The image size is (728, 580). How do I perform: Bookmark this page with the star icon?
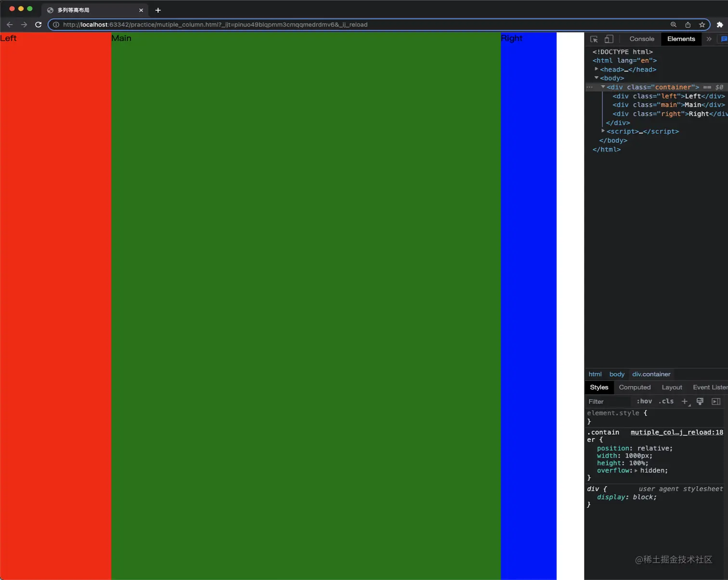pyautogui.click(x=702, y=25)
